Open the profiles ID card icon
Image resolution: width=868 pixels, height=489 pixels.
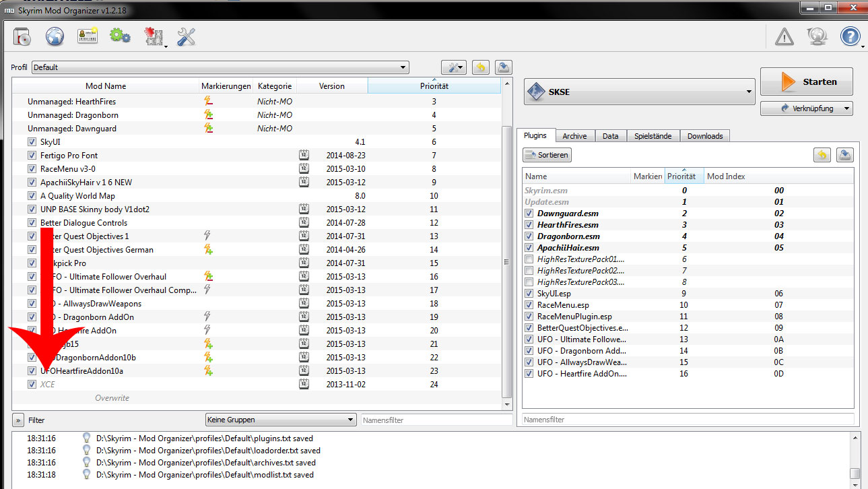point(88,37)
